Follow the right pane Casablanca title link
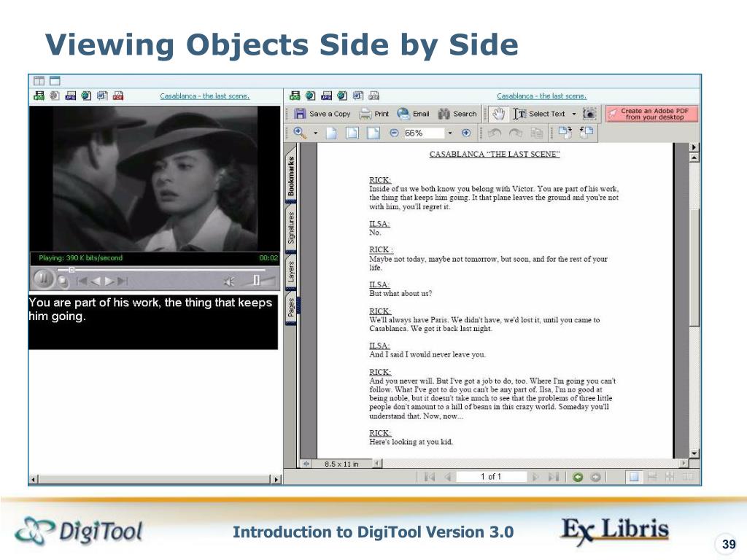Viewport: 747px width, 560px height. tap(542, 96)
